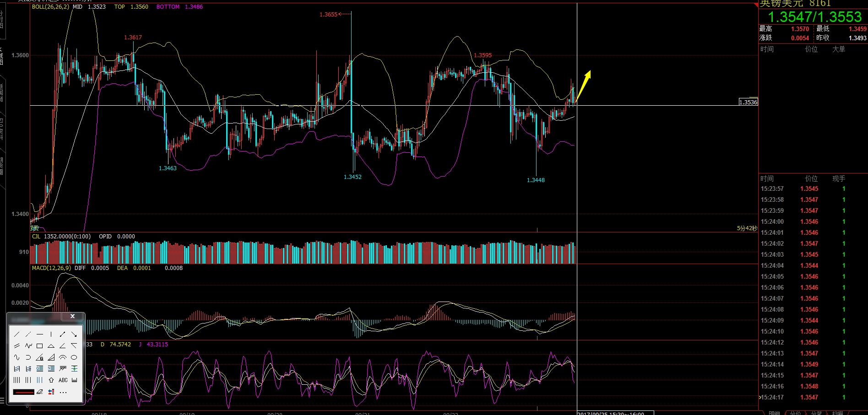868x415 pixels.
Task: Select the sine wave curve tool
Action: click(17, 357)
